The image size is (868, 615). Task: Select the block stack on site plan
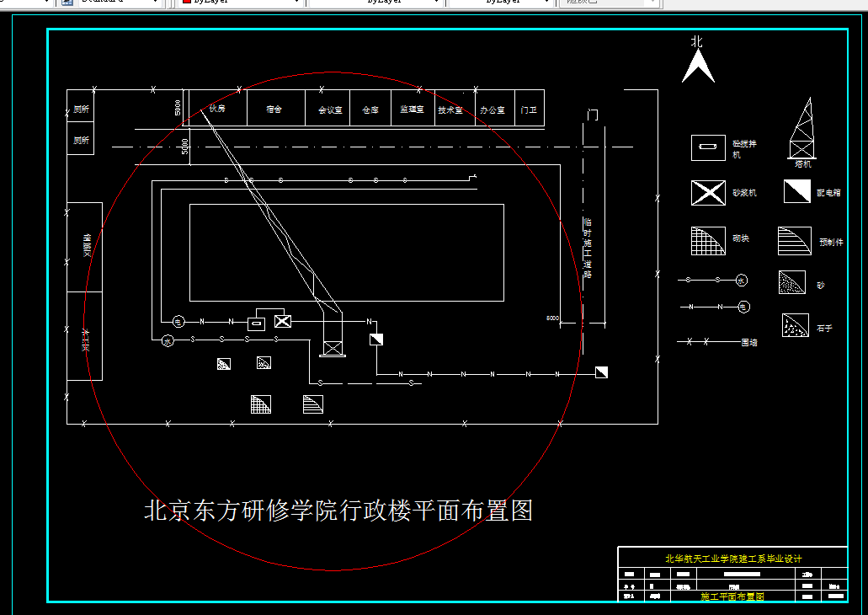(261, 404)
